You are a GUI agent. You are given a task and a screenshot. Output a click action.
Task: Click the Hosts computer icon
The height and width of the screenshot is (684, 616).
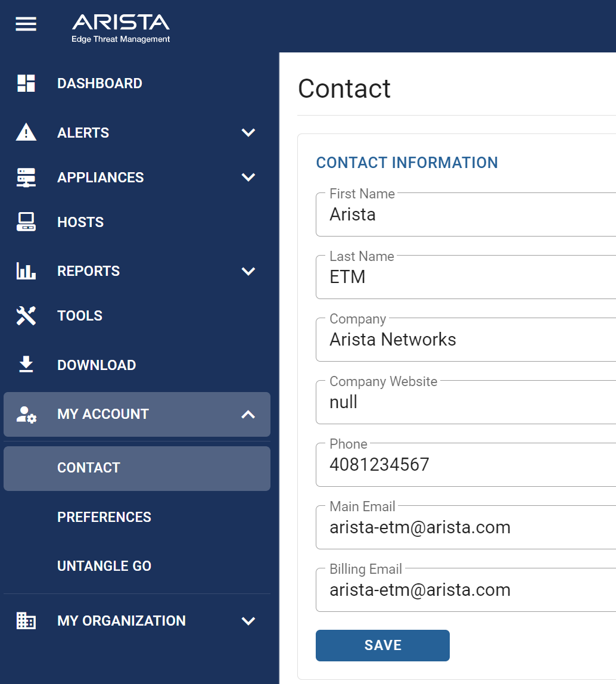click(x=26, y=222)
